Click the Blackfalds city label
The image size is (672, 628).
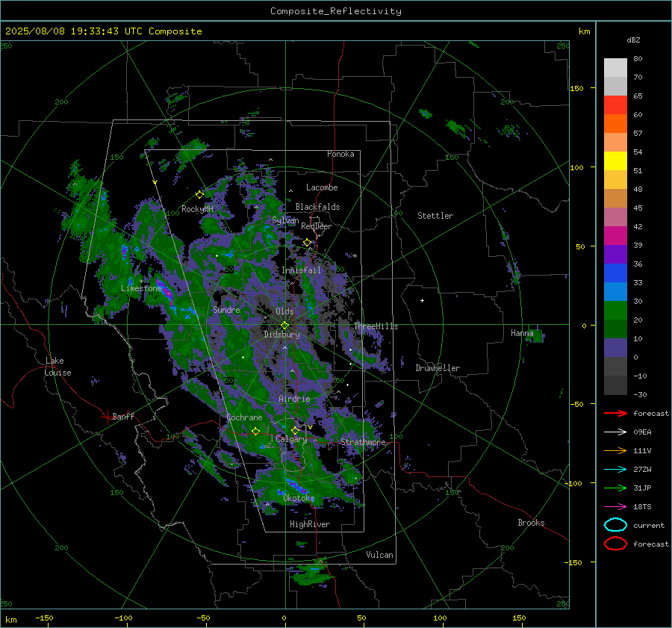coord(317,207)
